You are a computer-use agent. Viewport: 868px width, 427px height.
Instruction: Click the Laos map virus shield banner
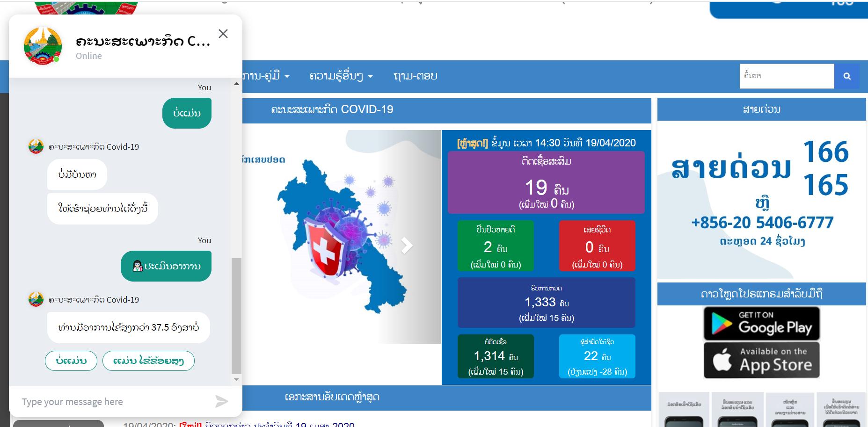coord(342,237)
